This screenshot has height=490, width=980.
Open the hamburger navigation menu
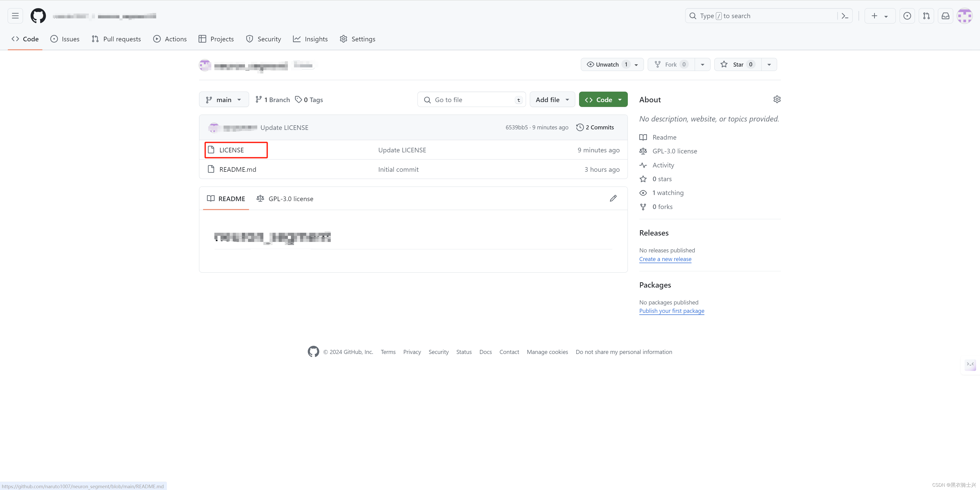point(15,16)
